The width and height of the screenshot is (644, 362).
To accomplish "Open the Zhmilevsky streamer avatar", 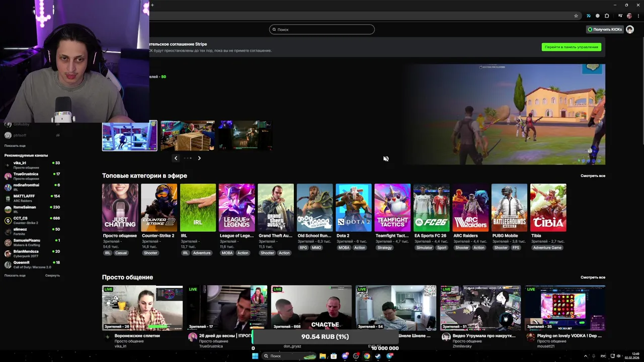I will point(446,337).
